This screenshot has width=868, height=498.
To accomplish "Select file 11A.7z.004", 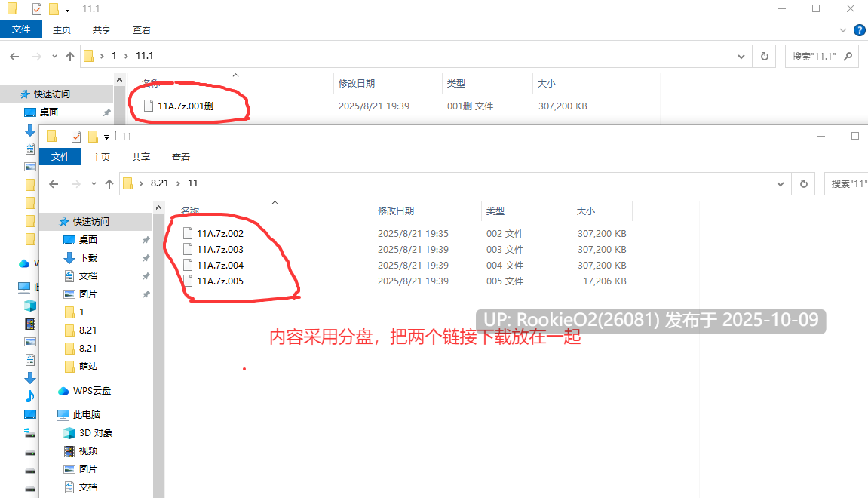I will tap(220, 266).
